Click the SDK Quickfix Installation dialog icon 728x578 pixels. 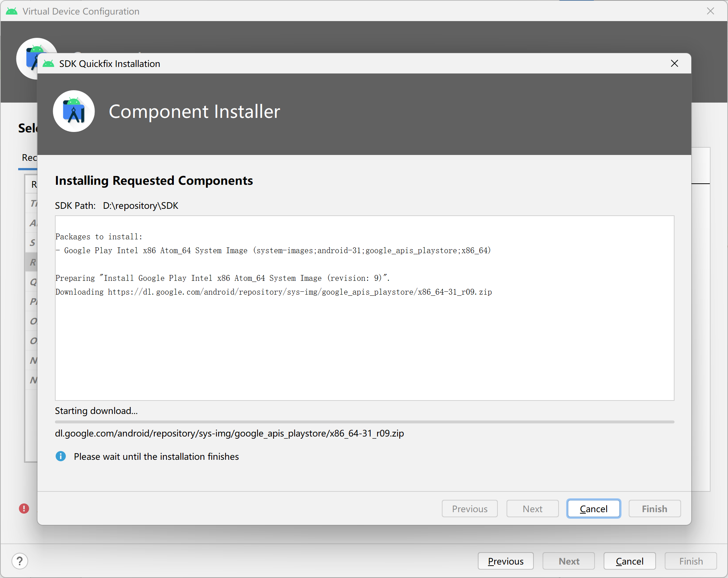pos(49,64)
